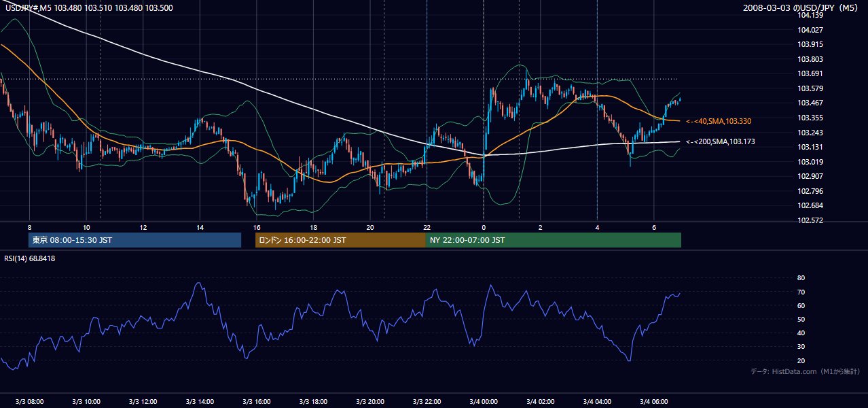Click RSI scale level 30
Viewport: 868px width, 408px height.
(801, 347)
